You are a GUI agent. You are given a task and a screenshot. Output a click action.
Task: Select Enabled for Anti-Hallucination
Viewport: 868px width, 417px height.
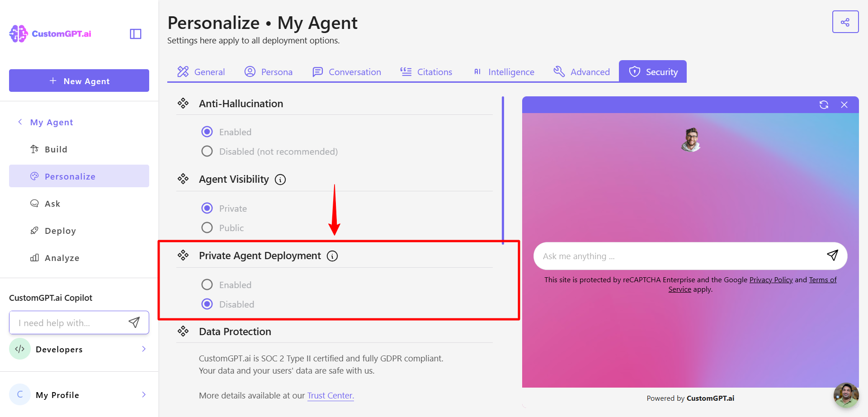pos(207,132)
